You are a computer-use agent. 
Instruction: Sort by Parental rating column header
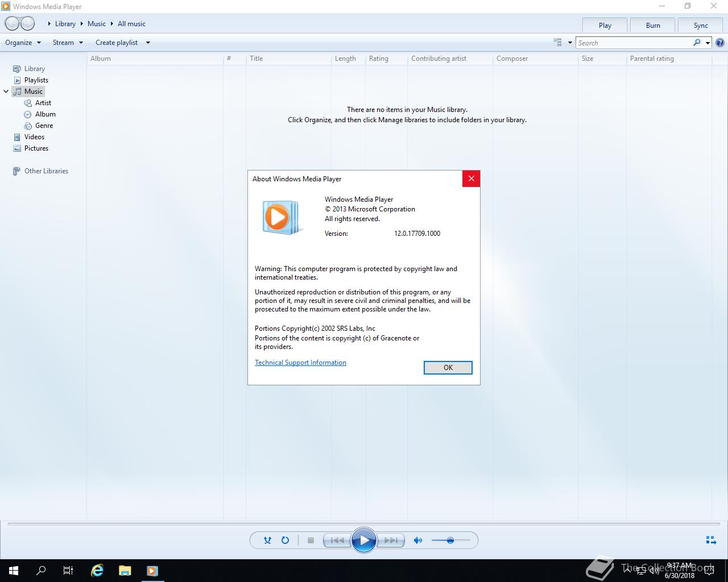point(669,59)
